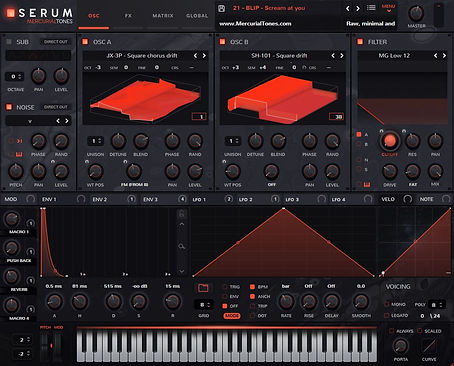Screen dimensions: 454x366
Task: Click the Reverb macro assignment icon
Action: [x=30, y=280]
